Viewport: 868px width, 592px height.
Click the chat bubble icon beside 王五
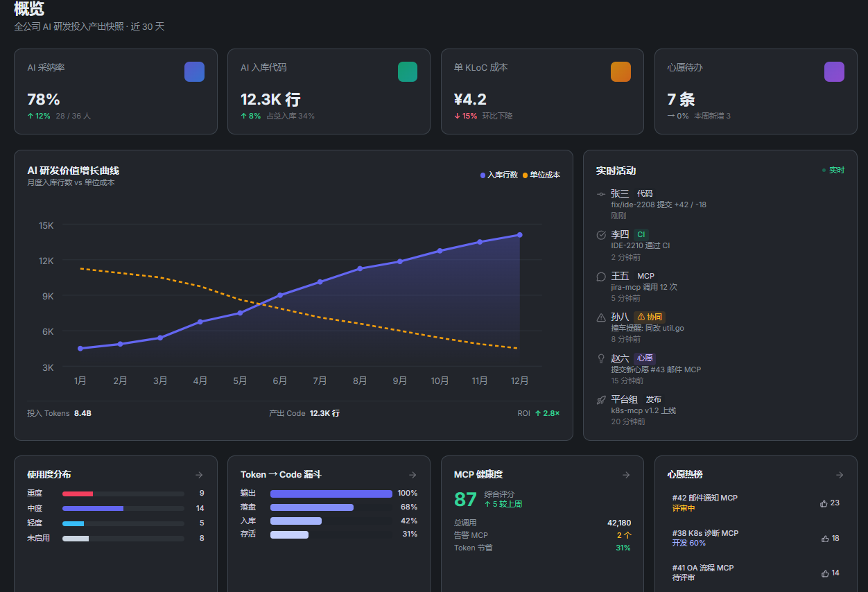pyautogui.click(x=601, y=276)
